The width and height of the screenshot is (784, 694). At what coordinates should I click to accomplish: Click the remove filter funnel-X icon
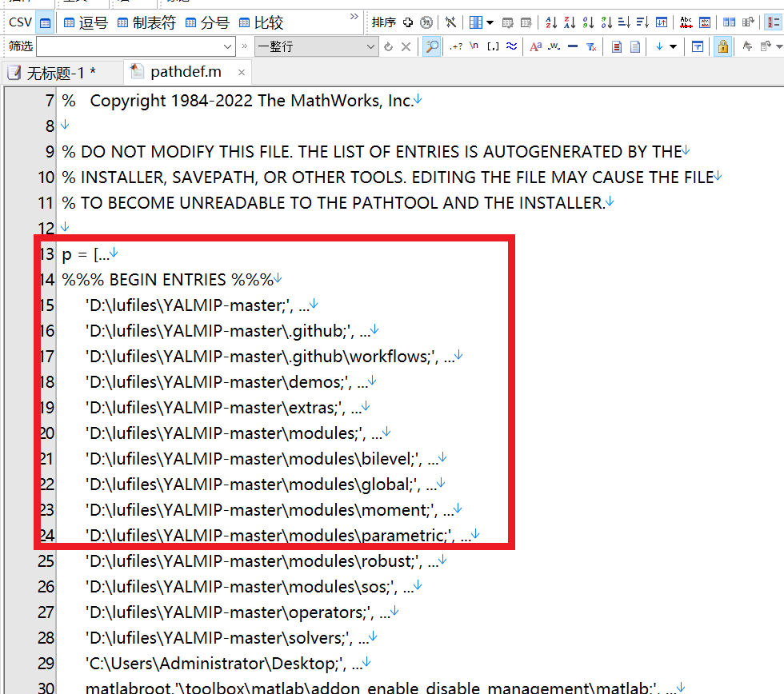[x=591, y=47]
